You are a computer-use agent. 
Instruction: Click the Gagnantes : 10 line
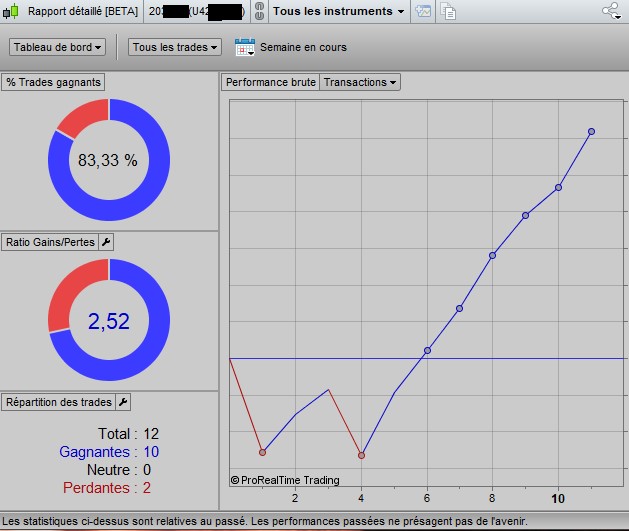point(109,452)
